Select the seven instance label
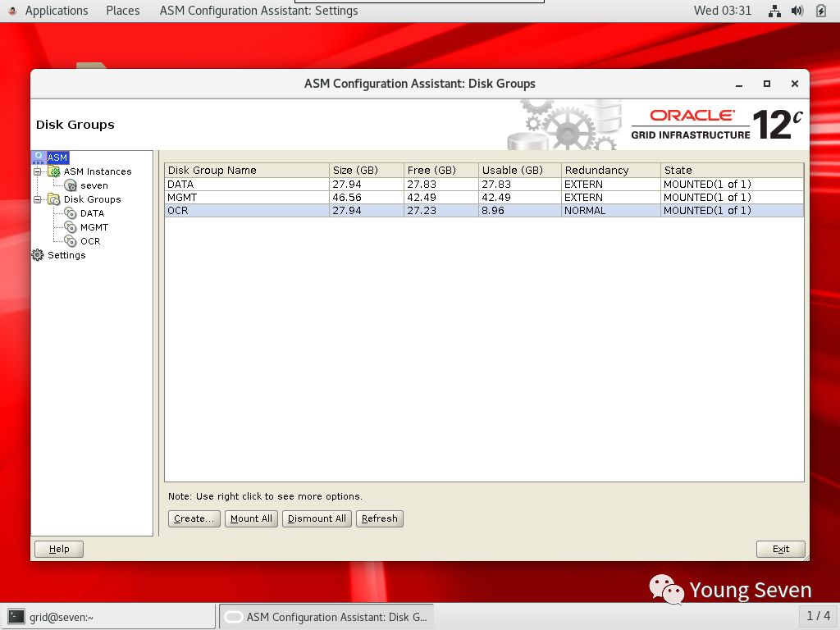The height and width of the screenshot is (630, 840). click(x=94, y=185)
